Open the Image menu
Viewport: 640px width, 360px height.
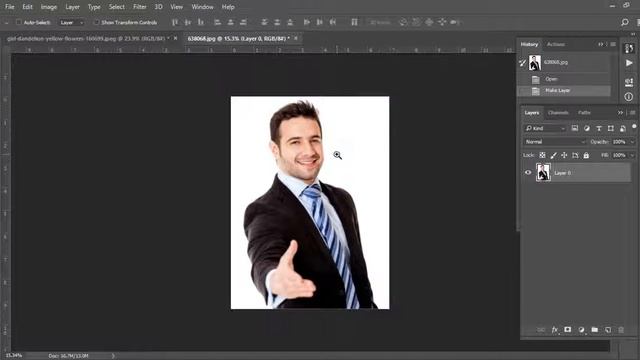click(49, 7)
